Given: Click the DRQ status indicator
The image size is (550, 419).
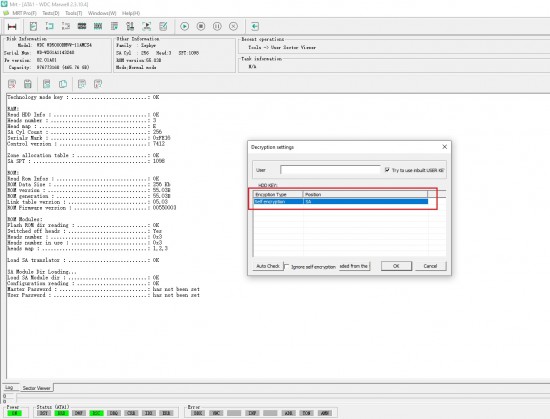Looking at the screenshot, I should (114, 413).
